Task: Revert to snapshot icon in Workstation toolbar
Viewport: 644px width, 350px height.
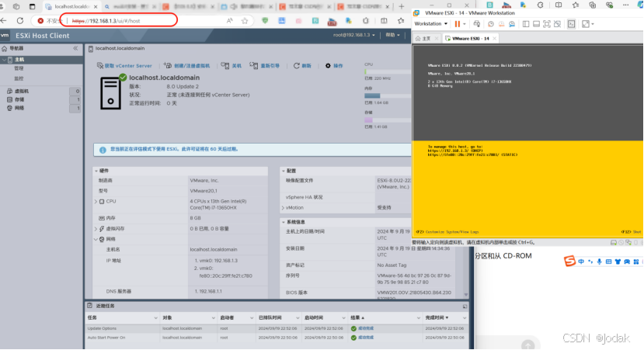Action: click(x=501, y=24)
